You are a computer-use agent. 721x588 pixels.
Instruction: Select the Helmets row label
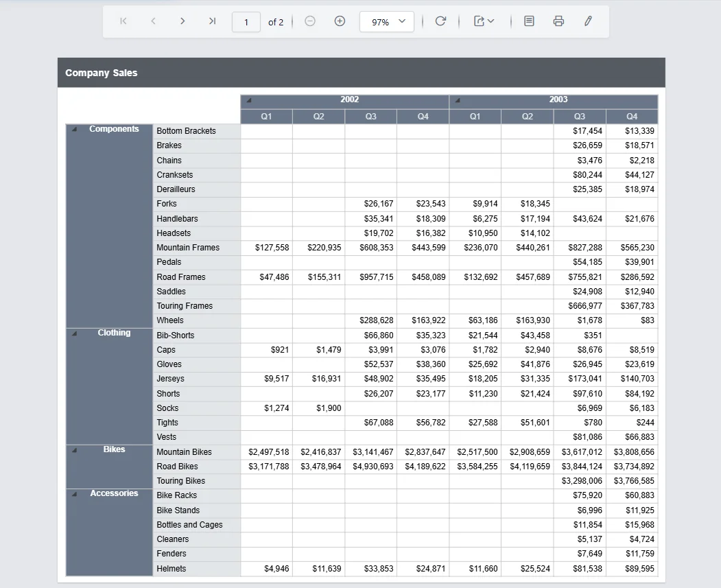pyautogui.click(x=171, y=569)
